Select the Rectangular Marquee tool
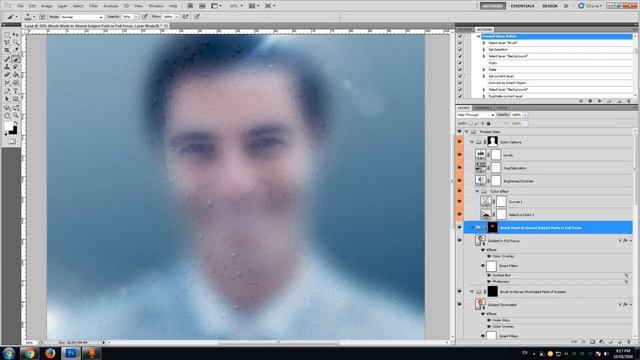The width and height of the screenshot is (640, 360). (x=7, y=36)
